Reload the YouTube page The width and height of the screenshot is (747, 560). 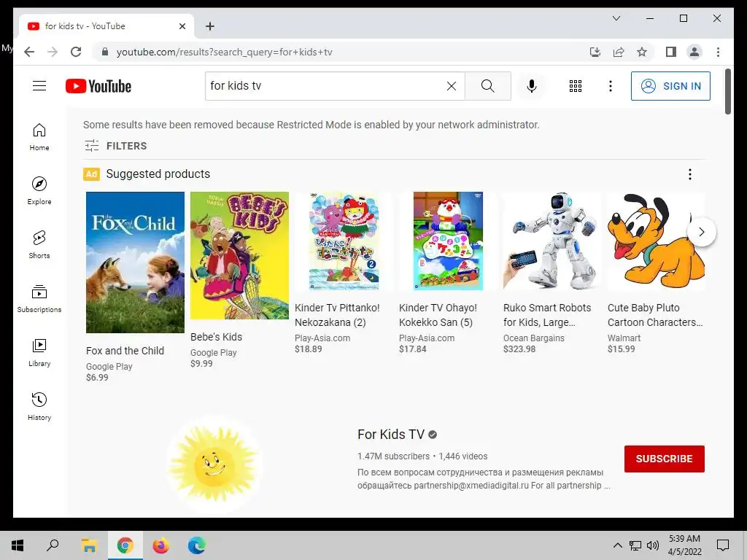coord(76,52)
